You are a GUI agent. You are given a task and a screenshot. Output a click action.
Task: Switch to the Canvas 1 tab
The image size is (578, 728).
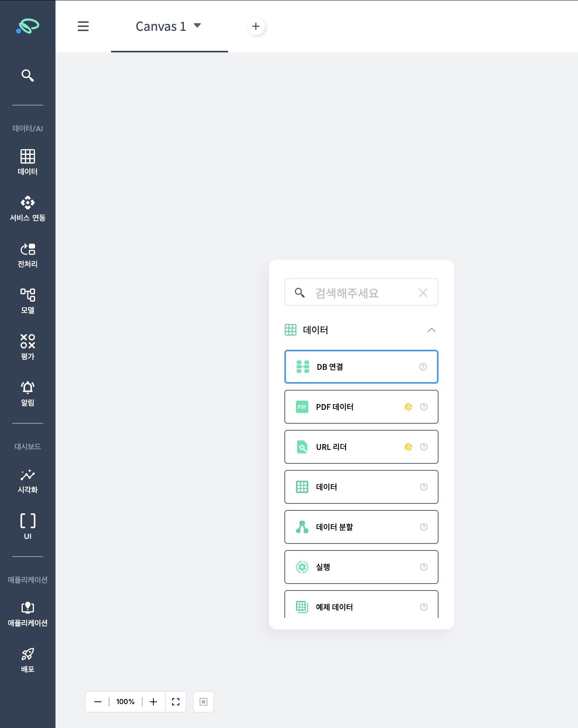pyautogui.click(x=161, y=26)
